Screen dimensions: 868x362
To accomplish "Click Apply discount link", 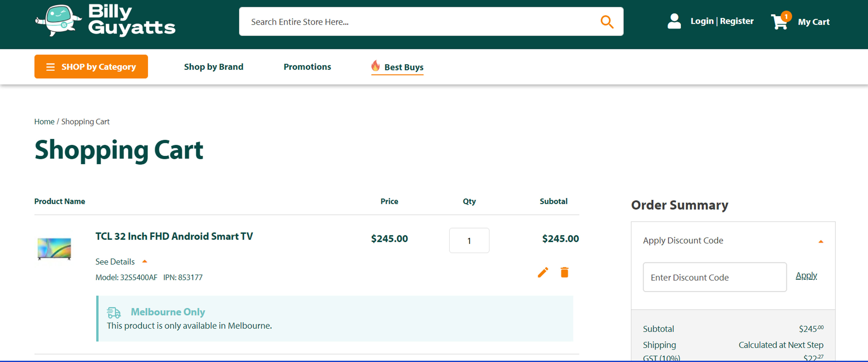I will pos(806,276).
